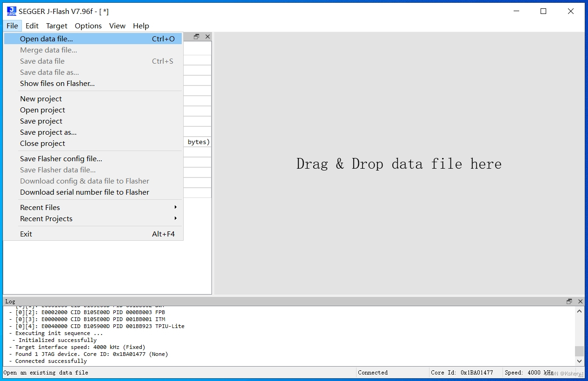
Task: Undock the project panel with its float icon
Action: 197,37
